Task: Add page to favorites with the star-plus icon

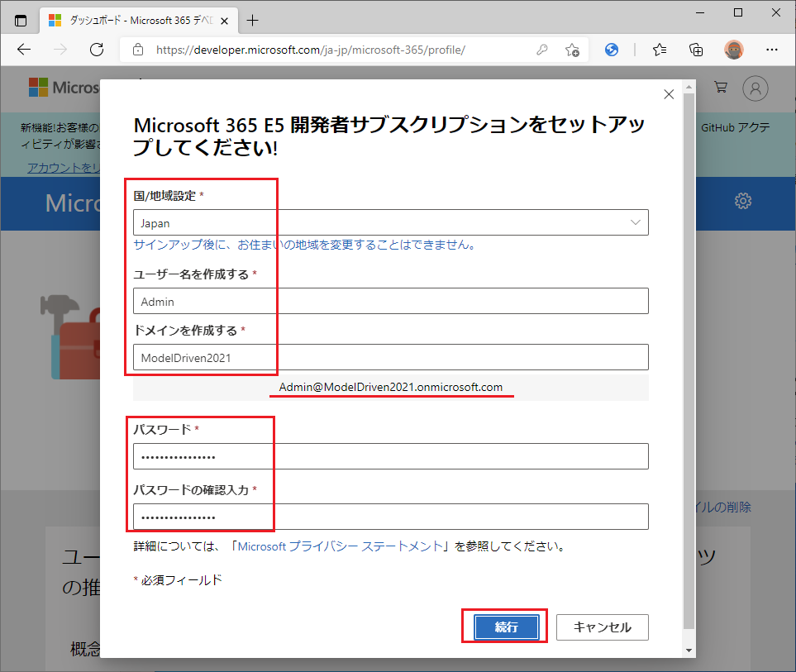Action: coord(572,50)
